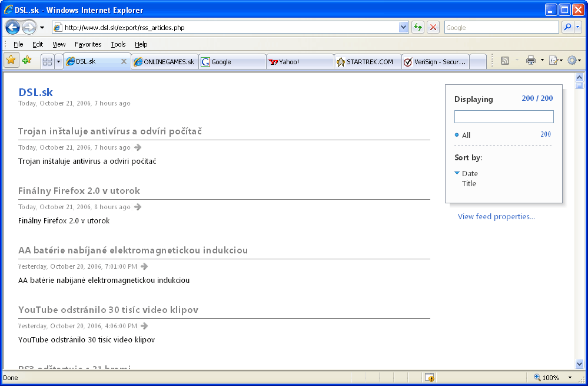The width and height of the screenshot is (588, 386).
Task: Open the Tools gear menu
Action: (x=574, y=60)
